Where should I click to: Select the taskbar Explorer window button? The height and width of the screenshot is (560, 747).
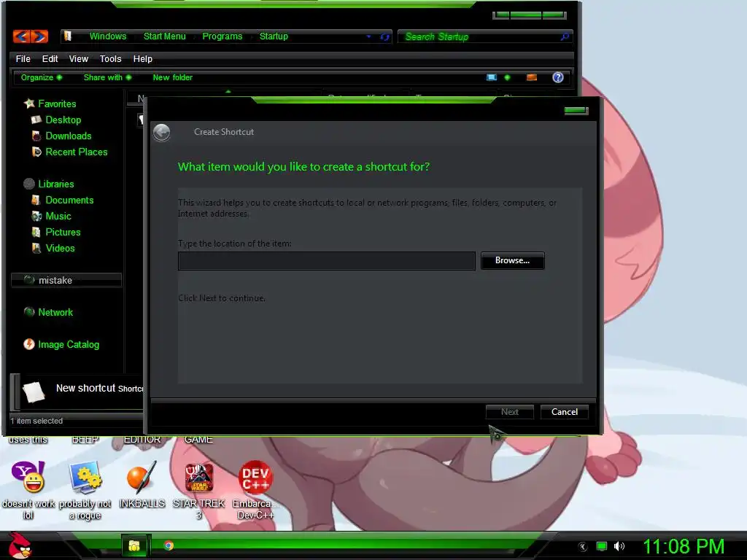coord(135,545)
